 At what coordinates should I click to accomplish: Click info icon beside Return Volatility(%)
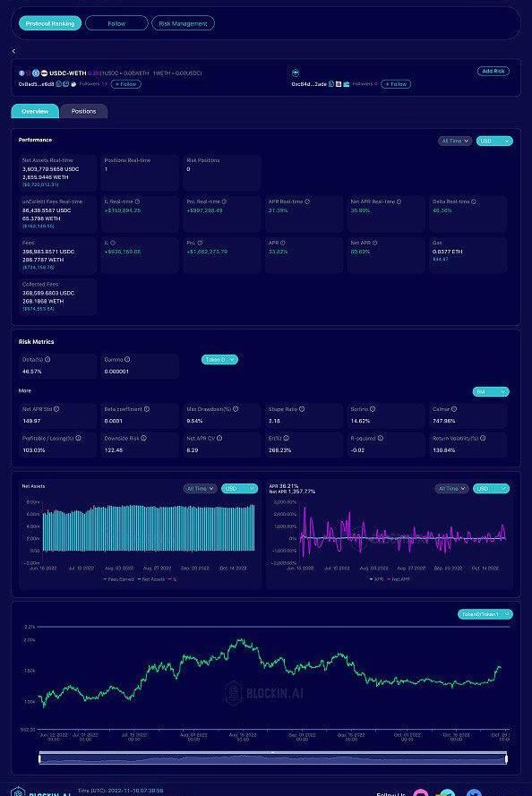483,438
